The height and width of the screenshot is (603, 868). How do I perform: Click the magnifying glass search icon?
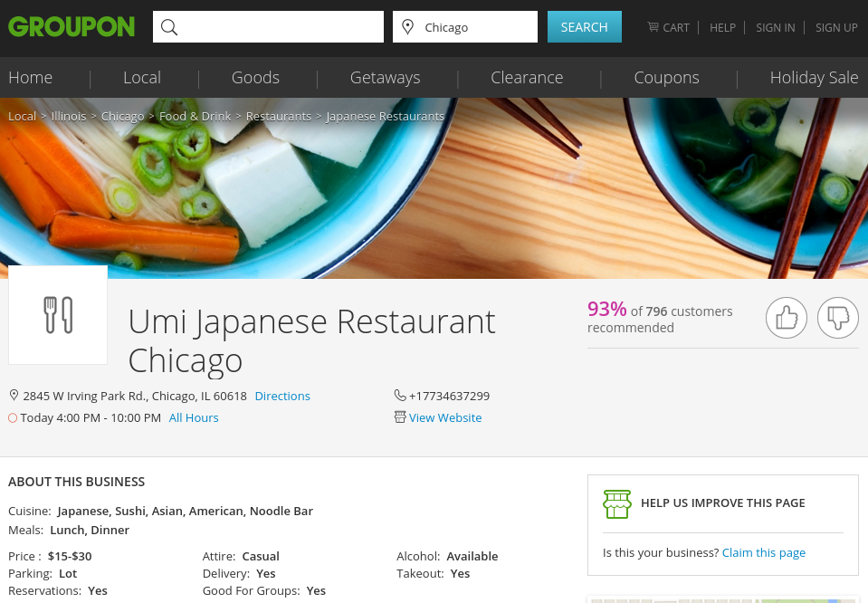coord(169,27)
